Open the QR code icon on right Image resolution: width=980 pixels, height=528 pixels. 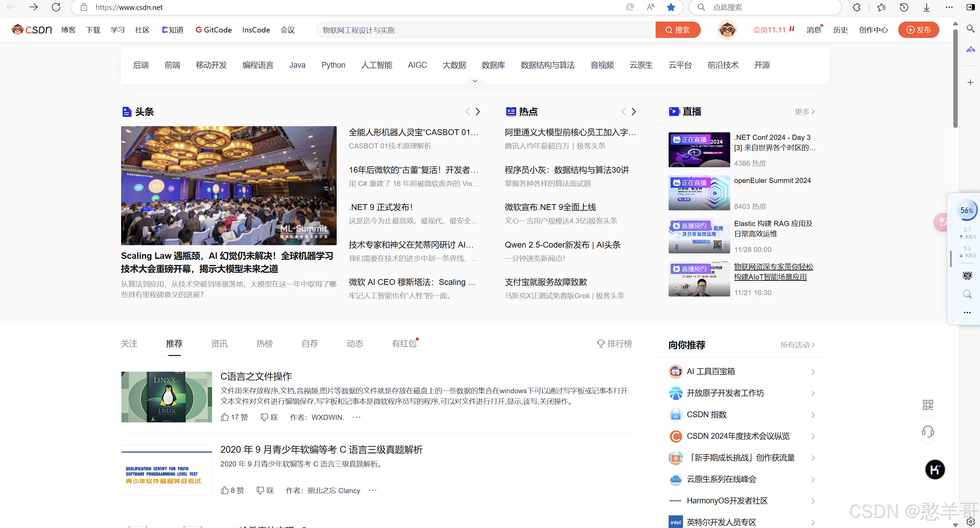coord(928,405)
